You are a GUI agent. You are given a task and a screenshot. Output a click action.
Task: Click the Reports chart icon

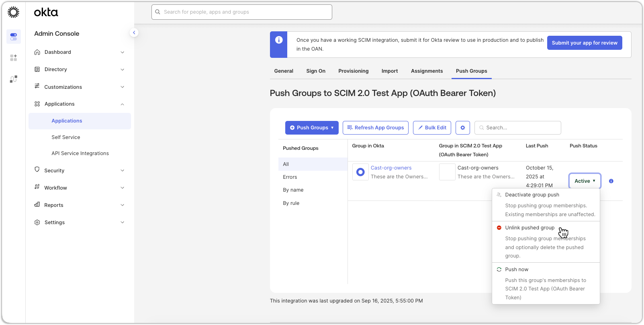pyautogui.click(x=37, y=205)
